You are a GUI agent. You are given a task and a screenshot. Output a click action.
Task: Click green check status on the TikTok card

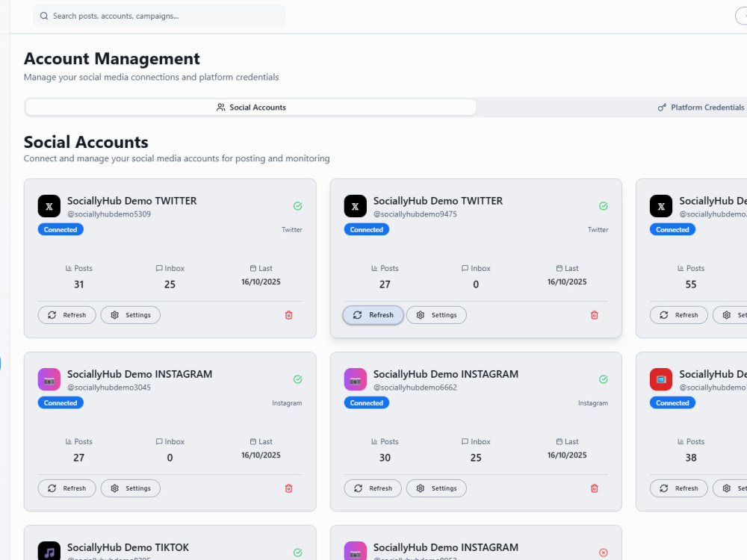coord(298,553)
